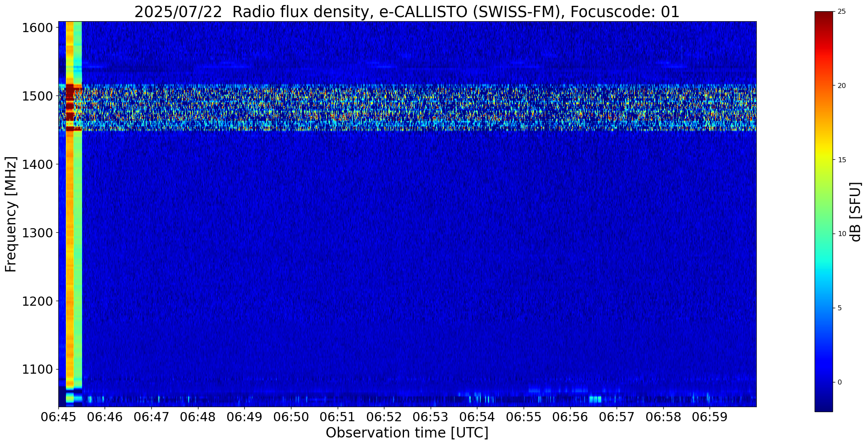Click the 06:48 time tick label
This screenshot has width=868, height=445.
[x=198, y=417]
